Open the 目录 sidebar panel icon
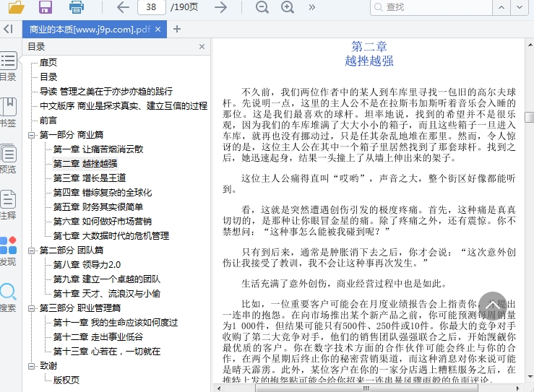The height and width of the screenshot is (392, 534). [8, 66]
